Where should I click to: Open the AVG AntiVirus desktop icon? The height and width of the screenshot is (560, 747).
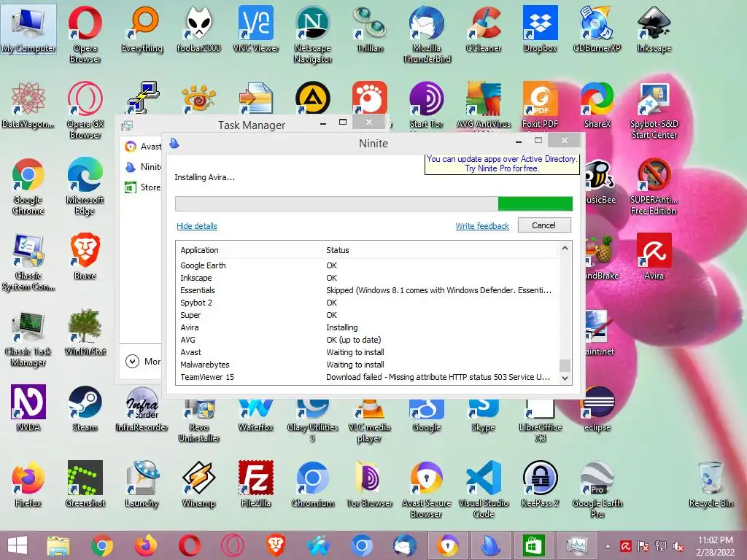coord(484,105)
